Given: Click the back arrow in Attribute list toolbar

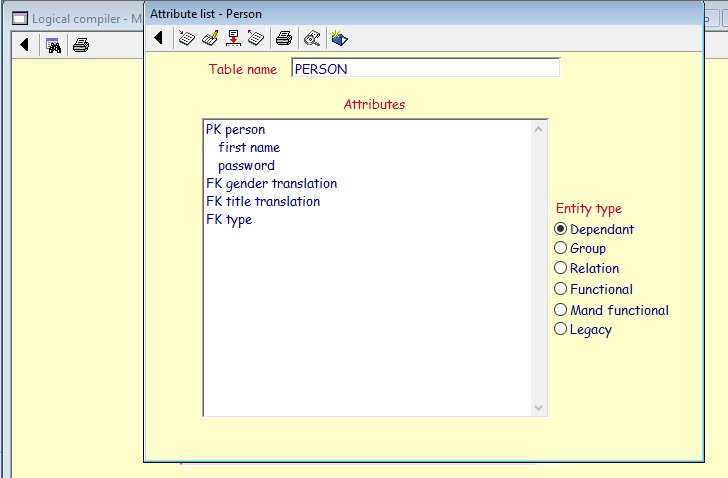Looking at the screenshot, I should [159, 39].
